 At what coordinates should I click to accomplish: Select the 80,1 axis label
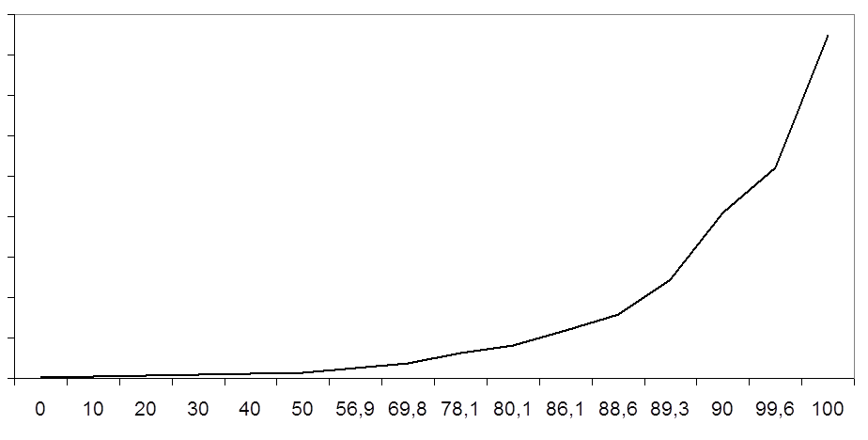513,409
